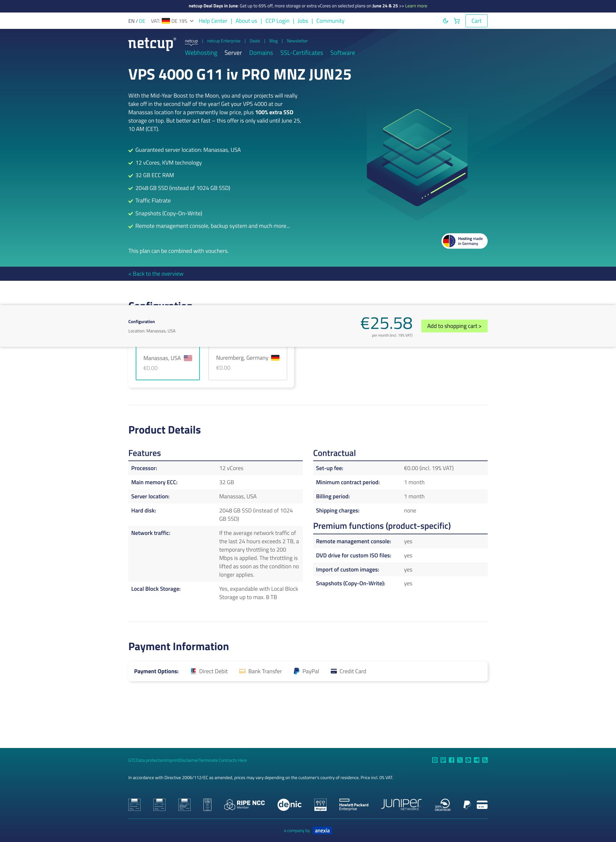Open the RSS feed icon

[x=485, y=760]
